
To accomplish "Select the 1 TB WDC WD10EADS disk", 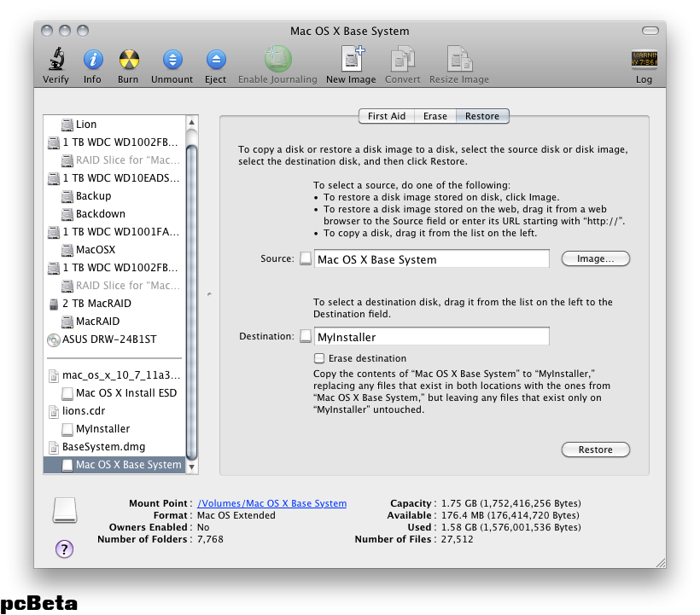I will tap(114, 178).
